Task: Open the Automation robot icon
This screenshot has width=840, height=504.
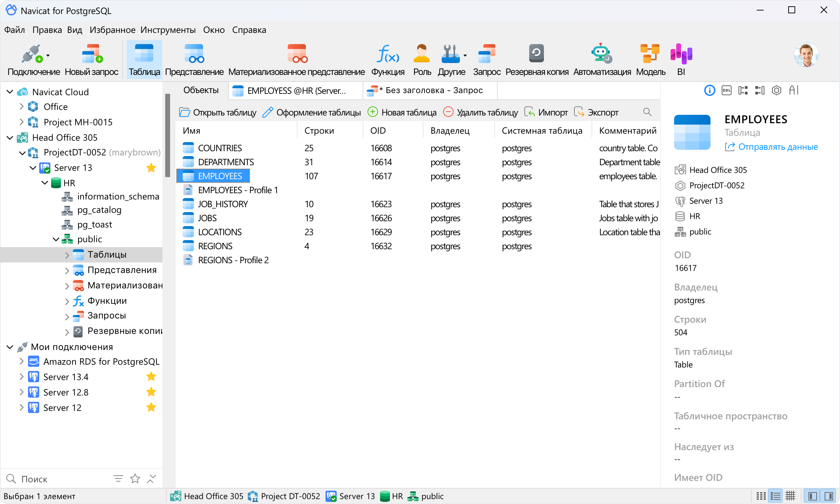Action: (x=602, y=59)
